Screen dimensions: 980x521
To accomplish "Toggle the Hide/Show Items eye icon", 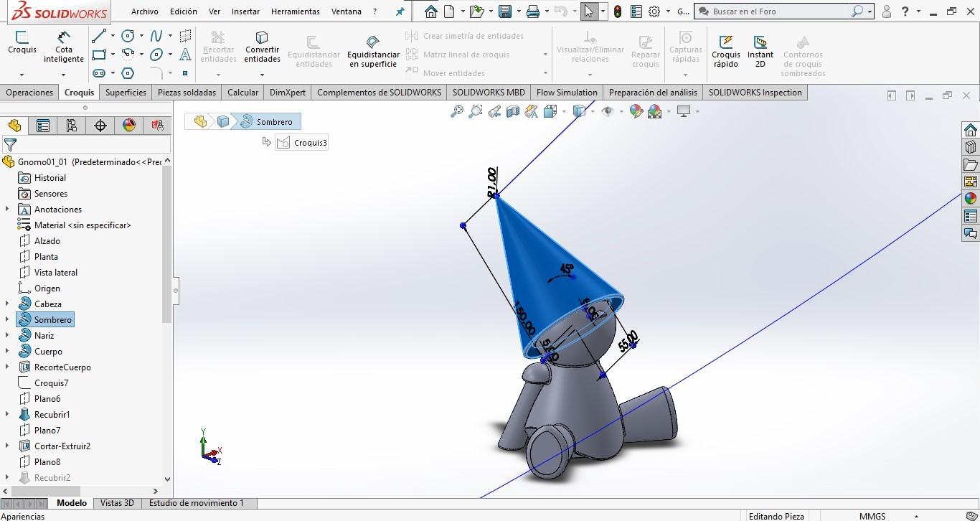I will [x=608, y=111].
